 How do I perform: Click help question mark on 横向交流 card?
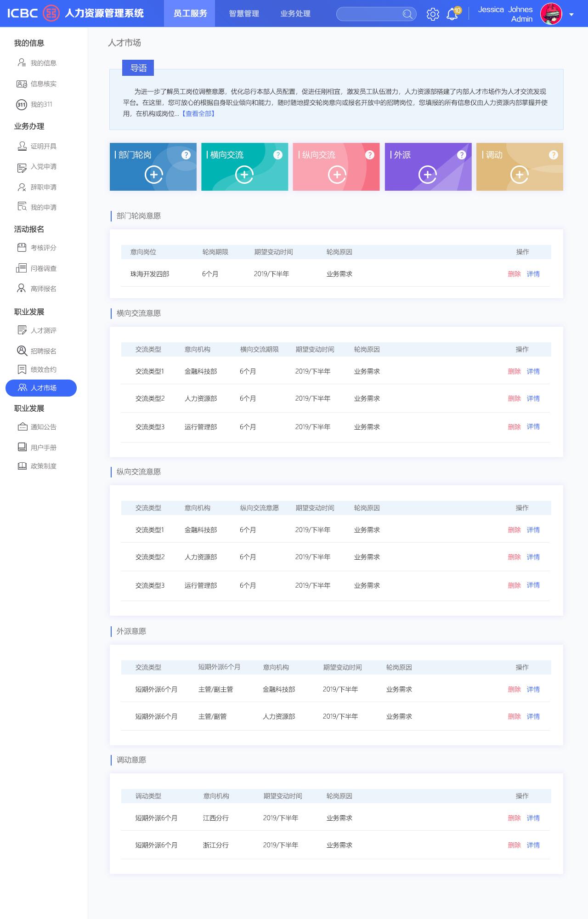(x=278, y=155)
